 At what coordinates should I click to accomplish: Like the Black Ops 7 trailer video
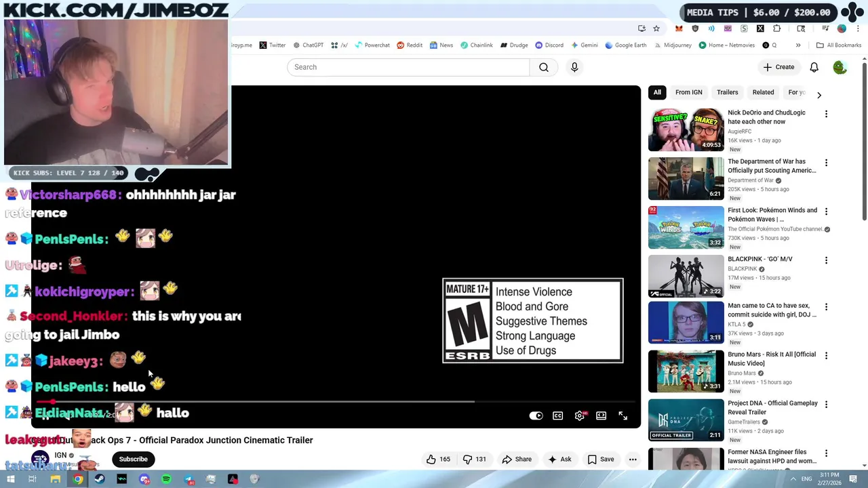pyautogui.click(x=438, y=459)
